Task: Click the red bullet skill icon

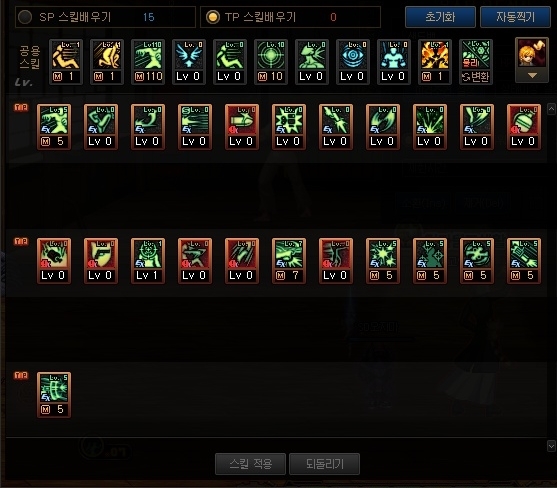Action: (242, 127)
